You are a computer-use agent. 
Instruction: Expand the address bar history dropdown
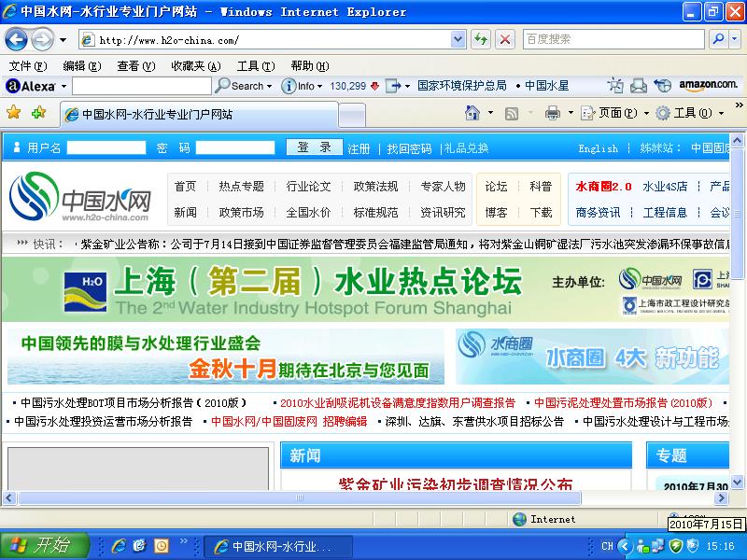[x=458, y=39]
